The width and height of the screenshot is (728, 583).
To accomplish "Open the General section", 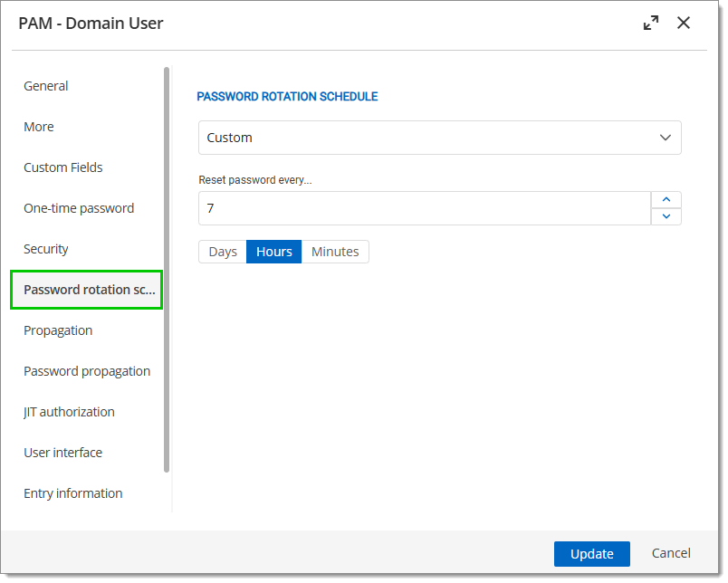I will pos(46,86).
